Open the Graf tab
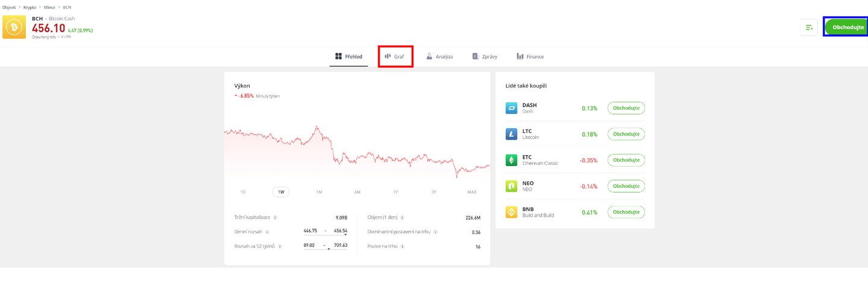868x295 pixels. pyautogui.click(x=395, y=57)
